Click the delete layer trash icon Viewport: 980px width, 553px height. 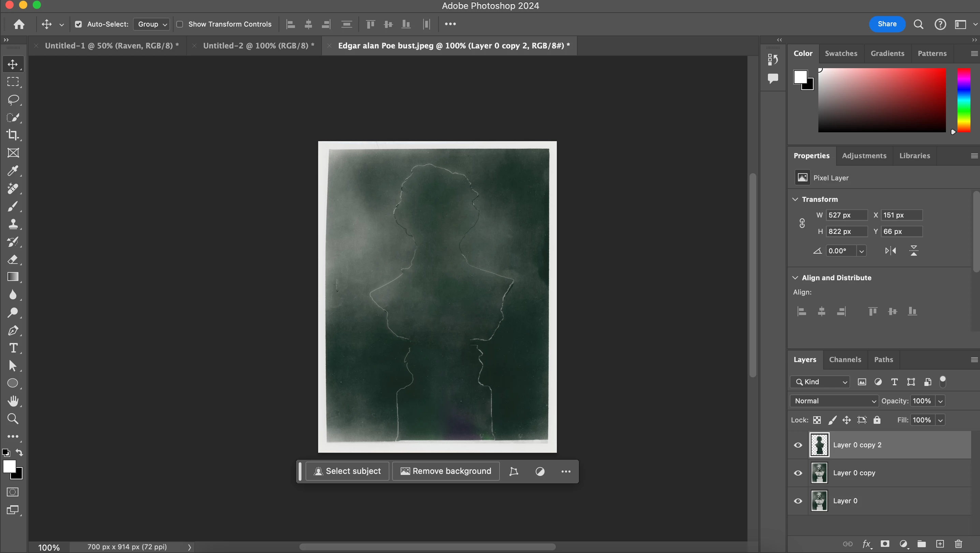958,544
